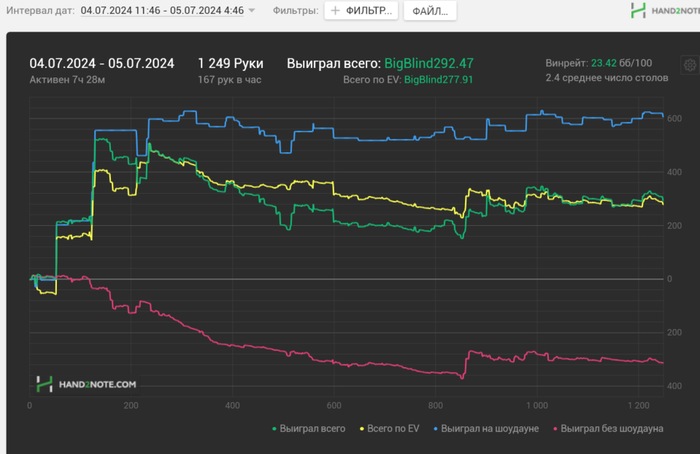Open the date interval dropdown arrow
The height and width of the screenshot is (454, 700).
(252, 10)
